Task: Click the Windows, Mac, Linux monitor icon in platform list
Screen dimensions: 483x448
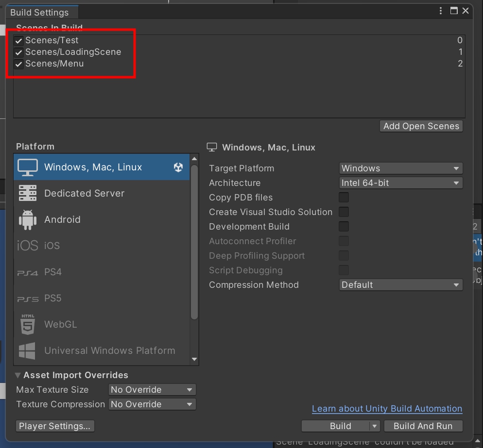Action: pos(28,167)
